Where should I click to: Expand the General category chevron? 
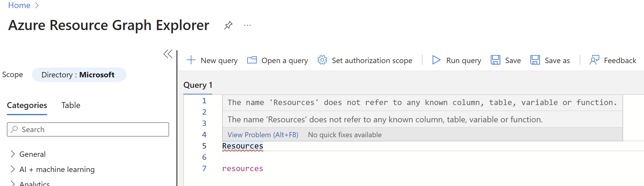13,154
